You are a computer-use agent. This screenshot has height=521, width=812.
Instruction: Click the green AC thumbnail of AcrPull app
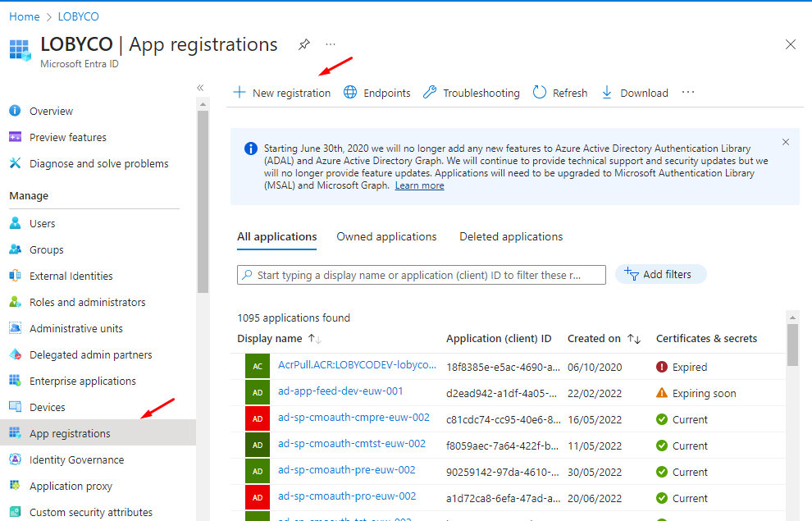(258, 366)
